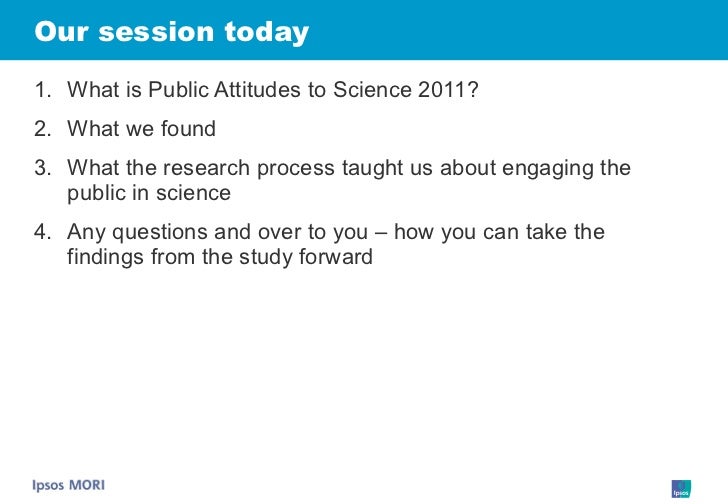Select the "What we found" agenda item

point(141,129)
